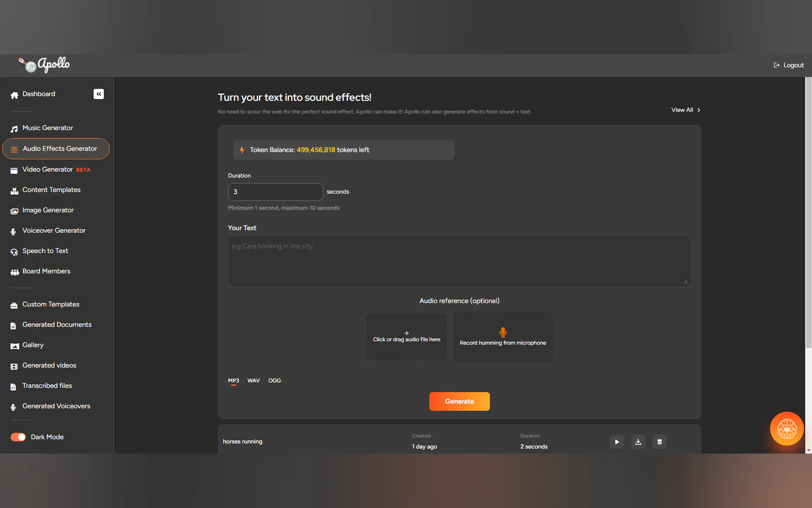Open the orange brain assistant button
Screen dimensions: 812x508
tap(786, 428)
